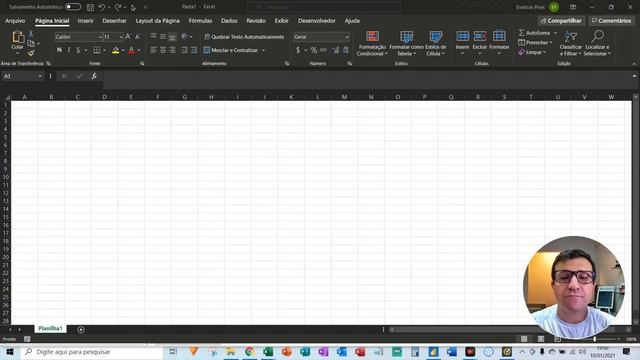The height and width of the screenshot is (360, 640).
Task: Switch to the Desenvolvedor tab
Action: pyautogui.click(x=317, y=21)
